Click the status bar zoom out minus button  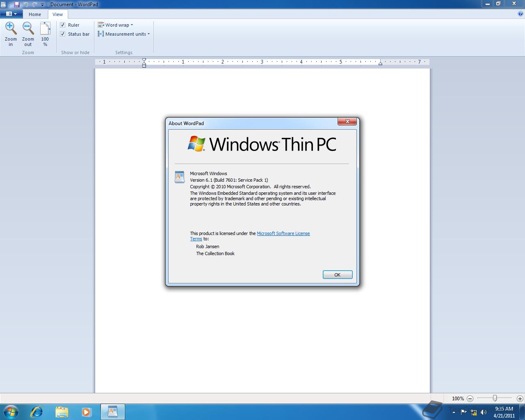point(470,398)
